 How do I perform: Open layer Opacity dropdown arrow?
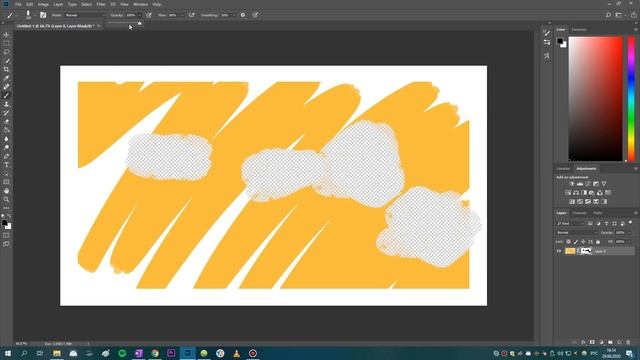pyautogui.click(x=629, y=232)
